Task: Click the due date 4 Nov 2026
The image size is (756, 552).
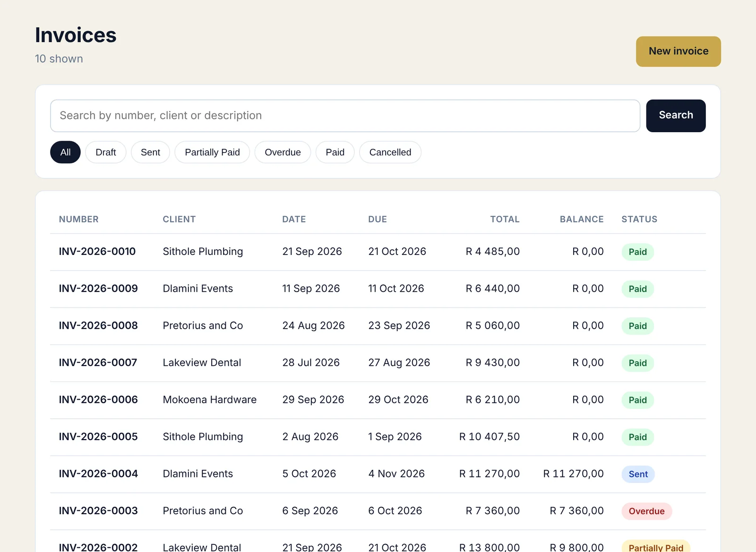Action: pos(396,474)
